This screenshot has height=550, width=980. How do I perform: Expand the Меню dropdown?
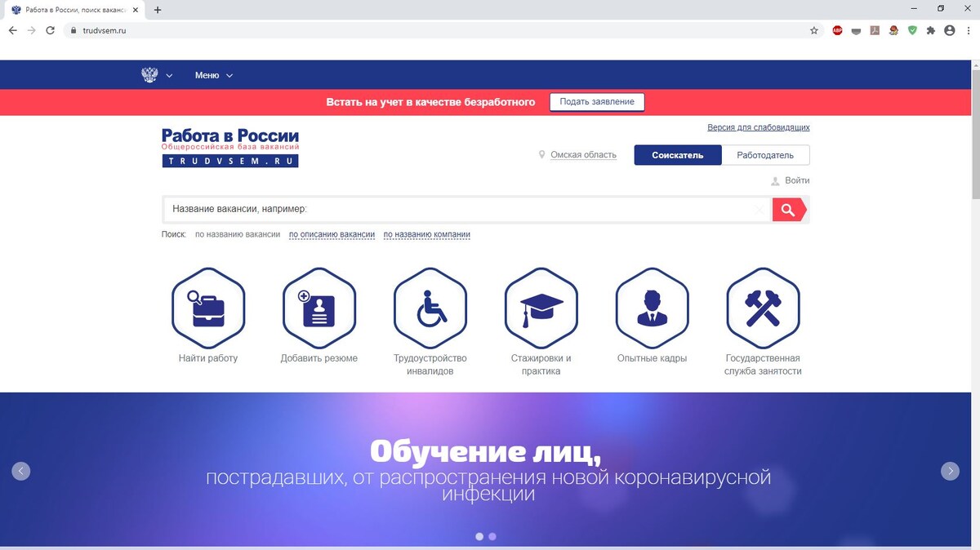click(214, 75)
